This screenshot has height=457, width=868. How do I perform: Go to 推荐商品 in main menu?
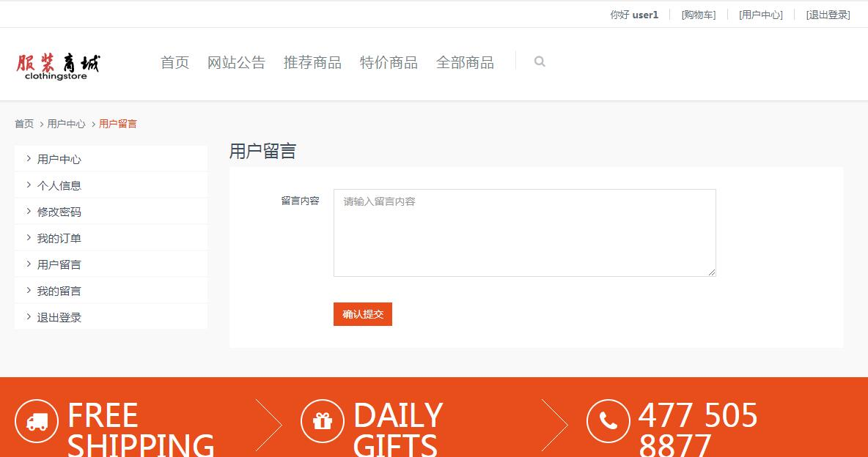313,62
